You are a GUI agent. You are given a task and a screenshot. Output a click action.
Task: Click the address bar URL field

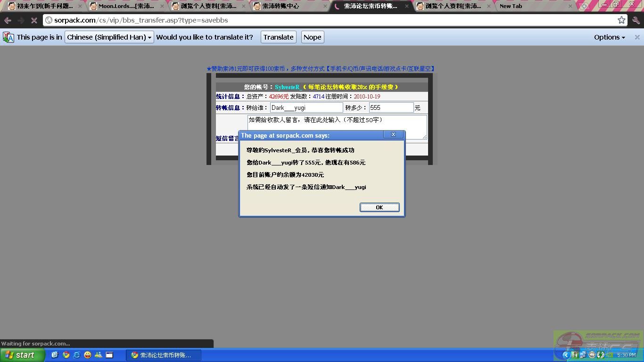pos(330,20)
